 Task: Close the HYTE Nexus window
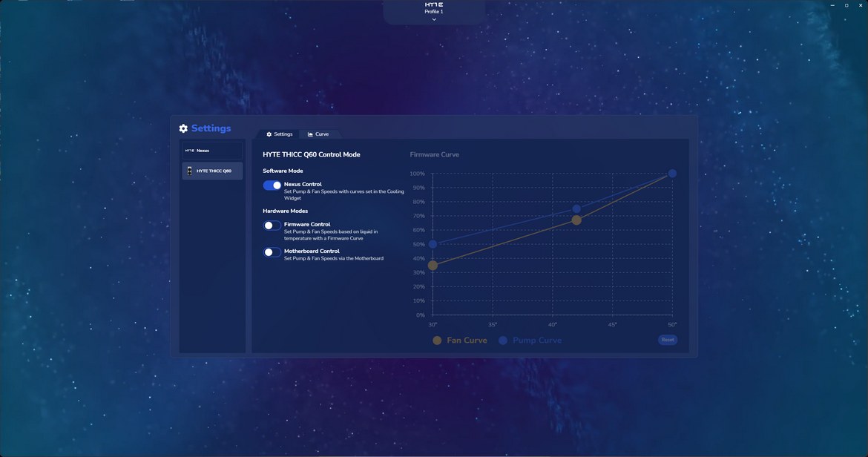861,5
